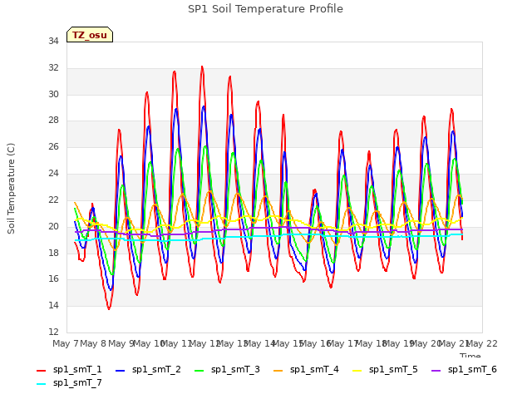Click the yellow swatch for sp1_smT_5
Viewport: 532px width, 399px height.
point(357,371)
